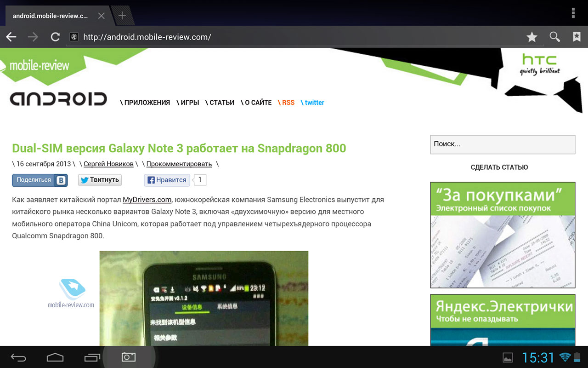
Task: Tap the site favicon beside the URL
Action: (x=74, y=37)
